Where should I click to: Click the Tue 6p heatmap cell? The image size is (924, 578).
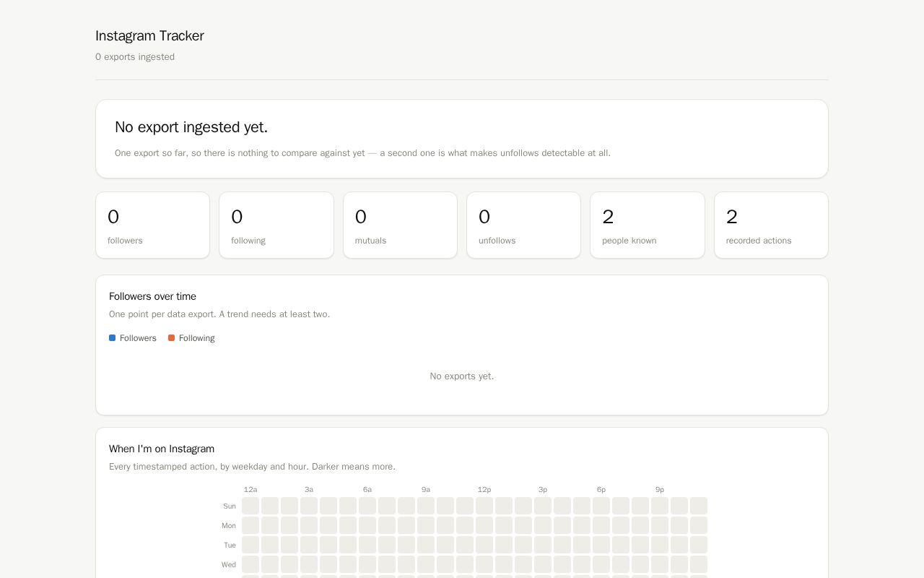coord(601,545)
